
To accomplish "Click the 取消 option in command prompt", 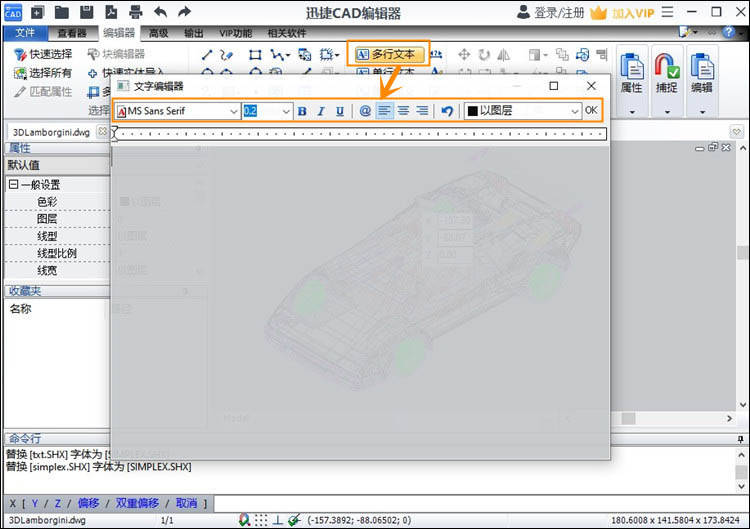I will (x=187, y=503).
